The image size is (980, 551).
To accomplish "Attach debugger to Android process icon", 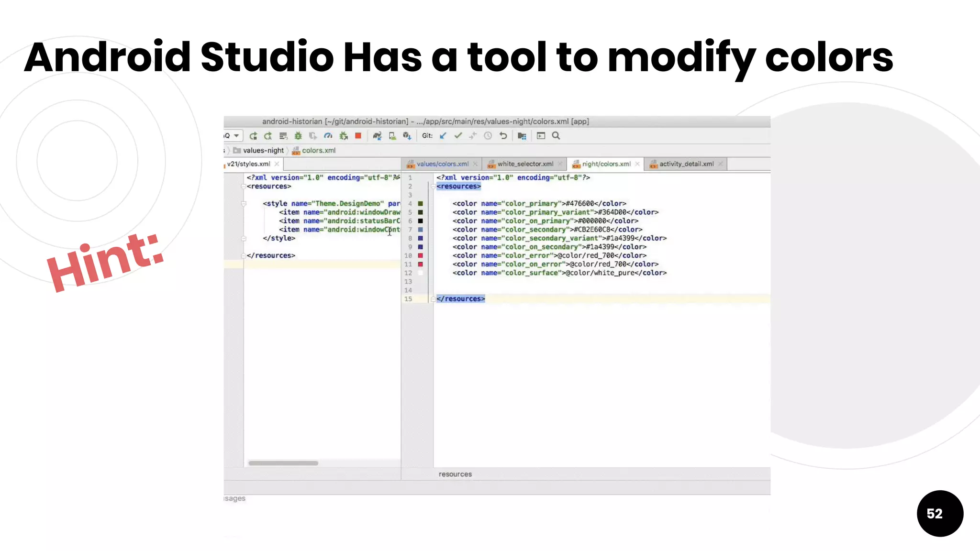I will coord(343,136).
